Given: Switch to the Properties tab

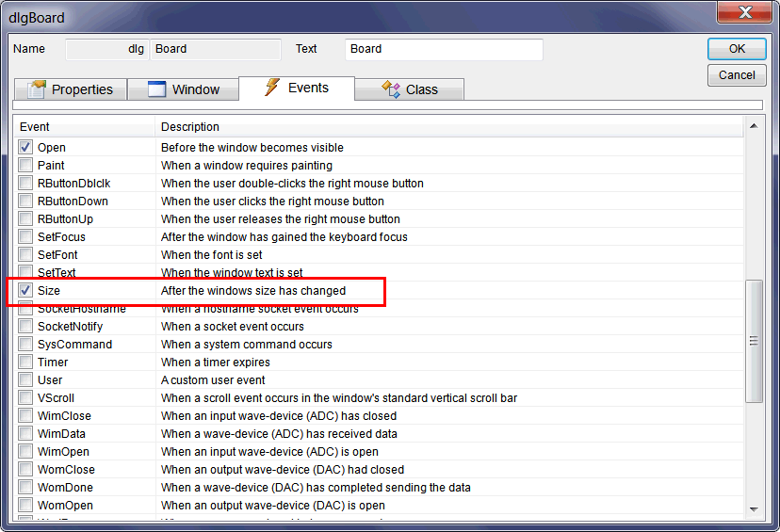Looking at the screenshot, I should [71, 89].
